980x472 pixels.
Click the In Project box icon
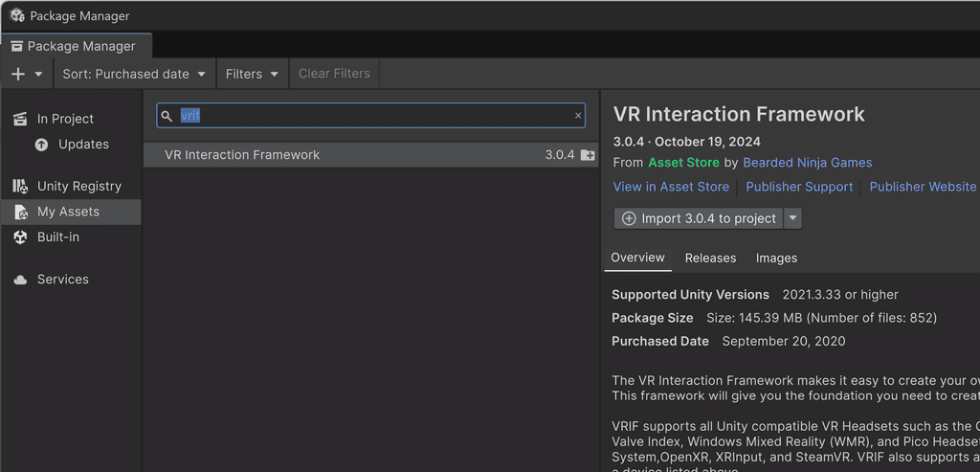click(20, 119)
